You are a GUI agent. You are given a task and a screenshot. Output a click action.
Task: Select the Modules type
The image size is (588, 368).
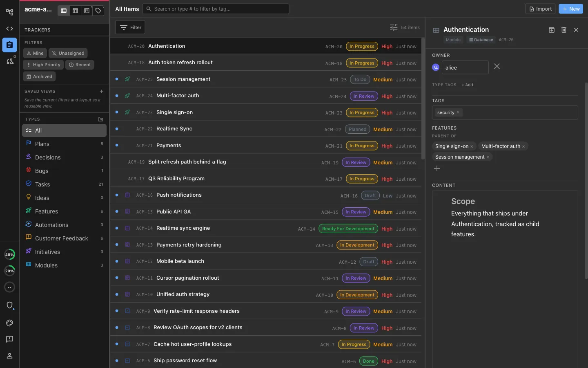click(x=64, y=265)
